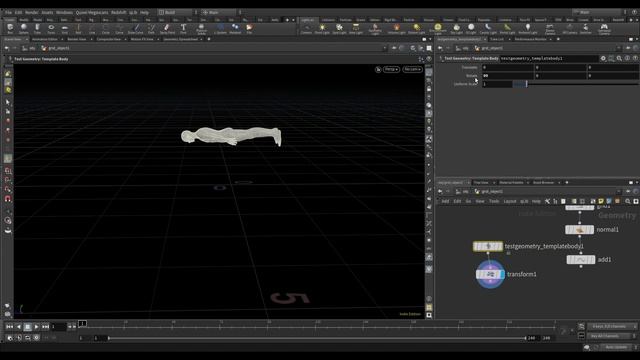Click the Auto Update button
Viewport: 640px width, 360px height.
pos(616,347)
